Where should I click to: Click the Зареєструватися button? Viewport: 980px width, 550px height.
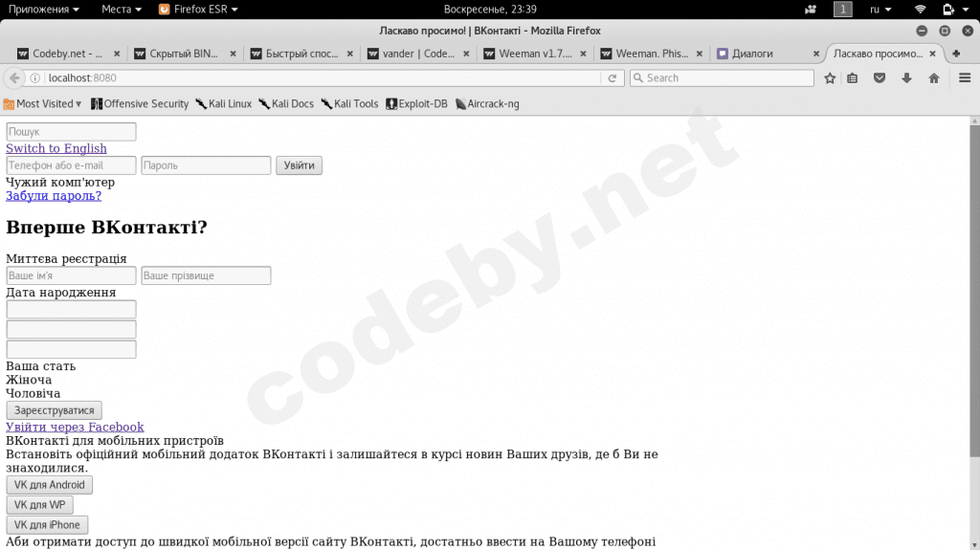(x=55, y=410)
